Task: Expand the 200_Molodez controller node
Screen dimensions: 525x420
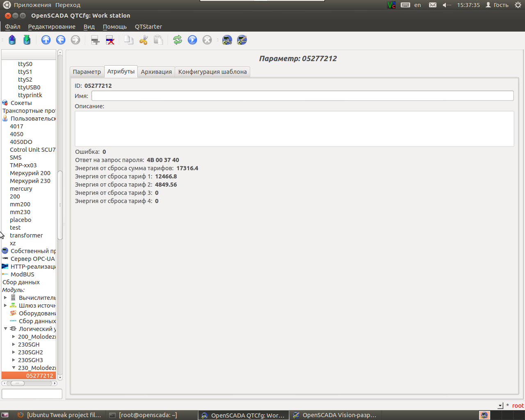Action: tap(14, 337)
